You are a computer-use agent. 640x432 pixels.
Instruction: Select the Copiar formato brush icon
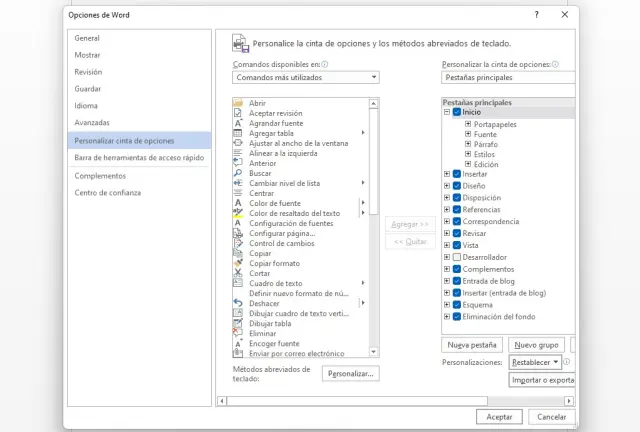click(x=238, y=263)
